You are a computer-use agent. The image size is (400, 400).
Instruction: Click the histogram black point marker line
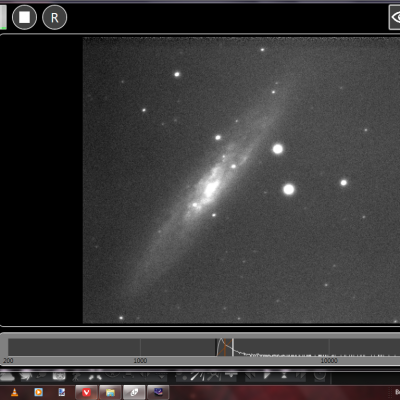(216, 347)
